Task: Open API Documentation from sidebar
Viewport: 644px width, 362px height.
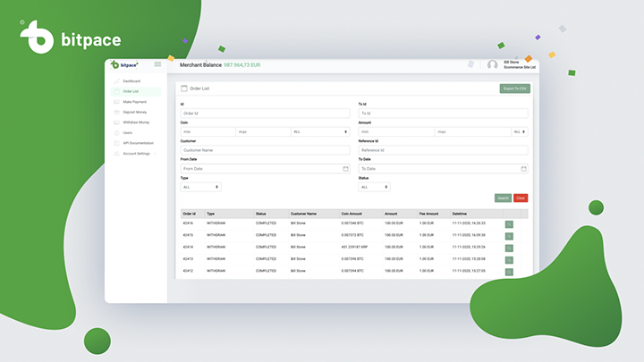Action: pyautogui.click(x=139, y=143)
